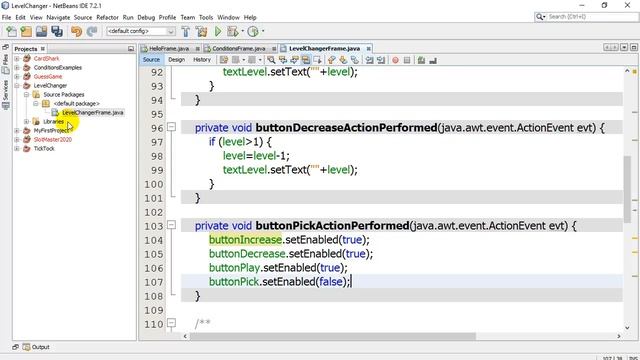Toggle Highlight Search editor icon
Viewport: 640px width, 360px height.
(306, 60)
